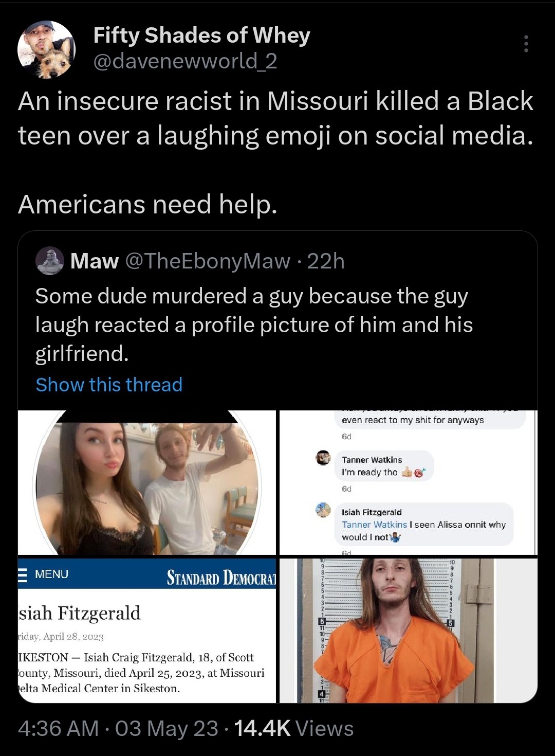
Task: Click the 22h timestamp on quoted tweet
Action: click(x=326, y=261)
